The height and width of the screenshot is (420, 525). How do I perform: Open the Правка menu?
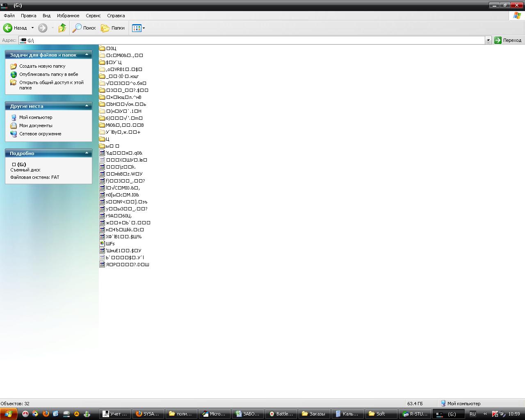coord(28,16)
